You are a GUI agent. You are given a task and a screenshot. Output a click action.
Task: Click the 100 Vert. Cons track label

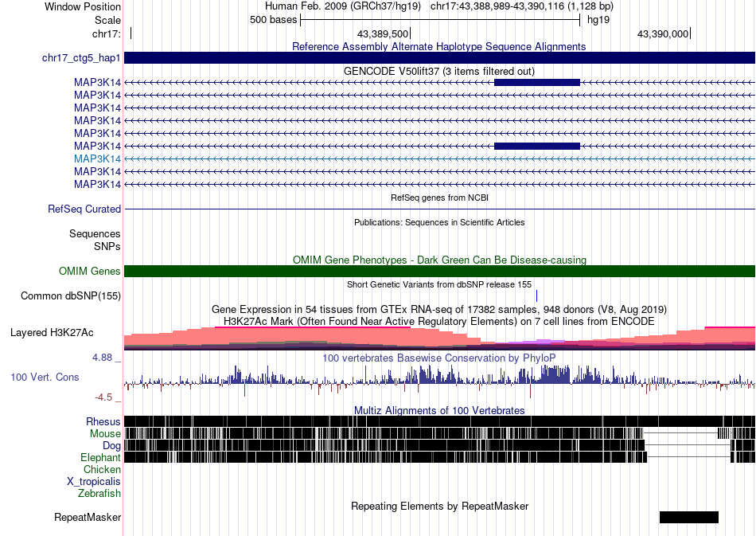[45, 377]
